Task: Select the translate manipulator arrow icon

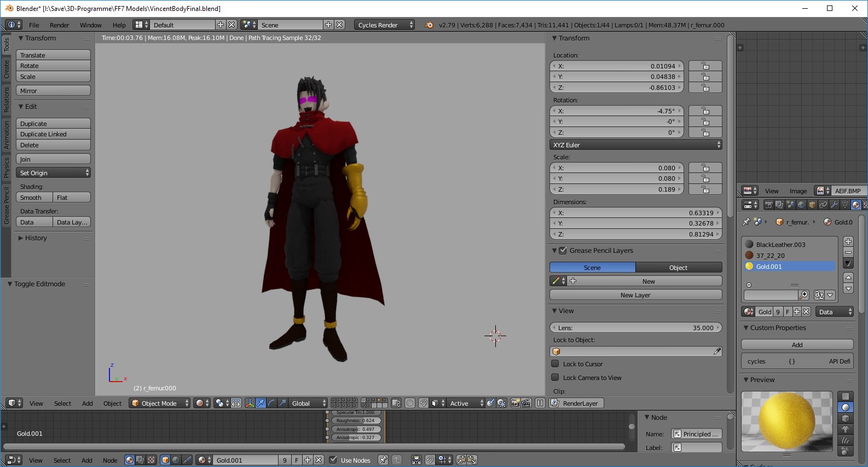Action: pyautogui.click(x=261, y=403)
